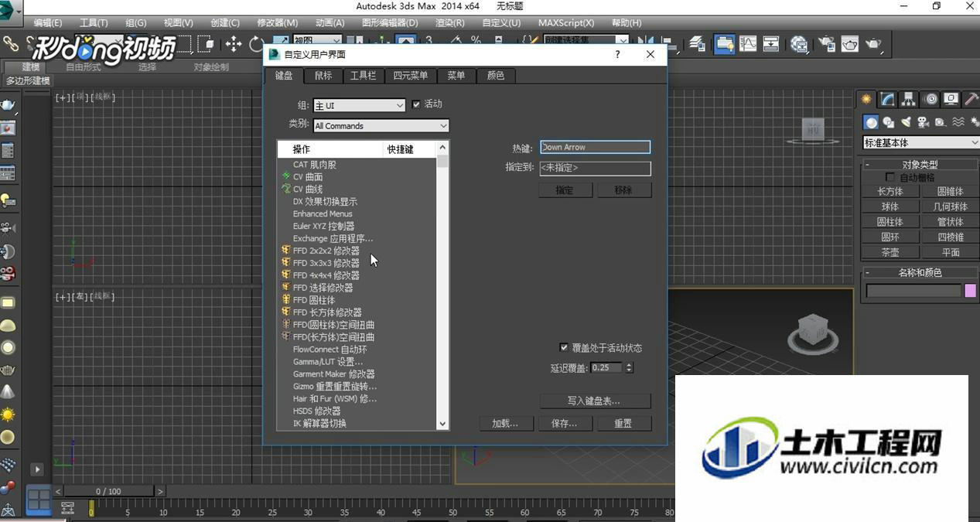Open the Schematic View icon
Screen dimensions: 980x522
(771, 44)
